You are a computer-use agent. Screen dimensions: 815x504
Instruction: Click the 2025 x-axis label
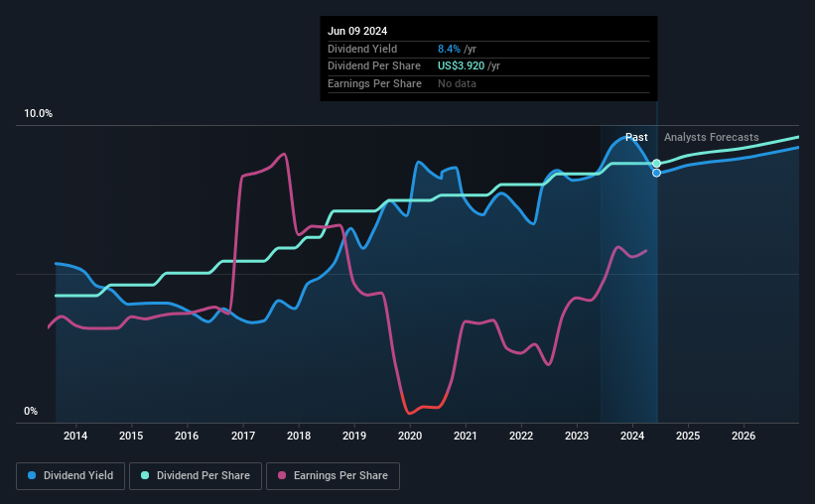[688, 436]
